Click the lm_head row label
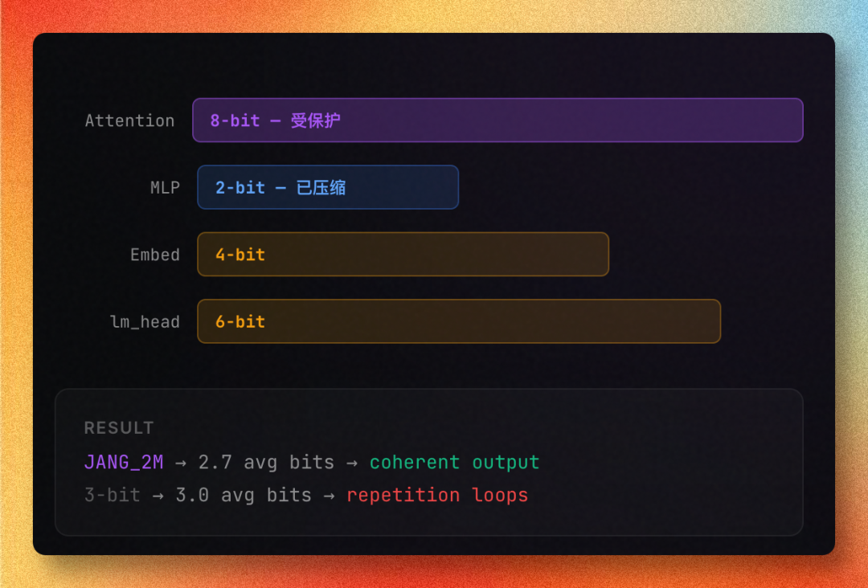 click(x=145, y=322)
